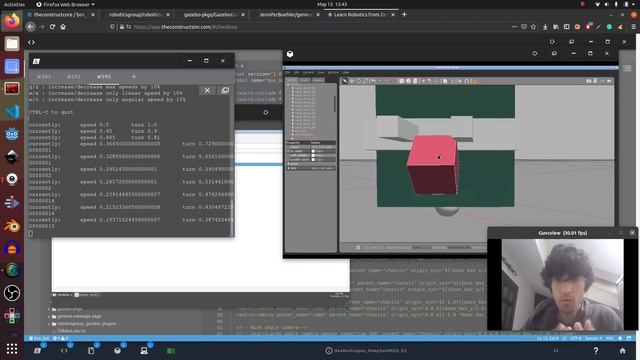Take a Gazebo screenshot with camera icon
The height and width of the screenshot is (360, 640).
(589, 81)
